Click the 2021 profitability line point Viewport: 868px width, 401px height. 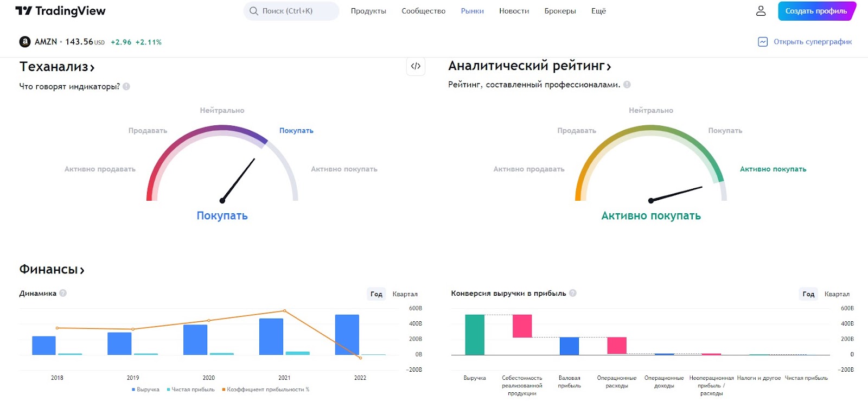click(285, 311)
